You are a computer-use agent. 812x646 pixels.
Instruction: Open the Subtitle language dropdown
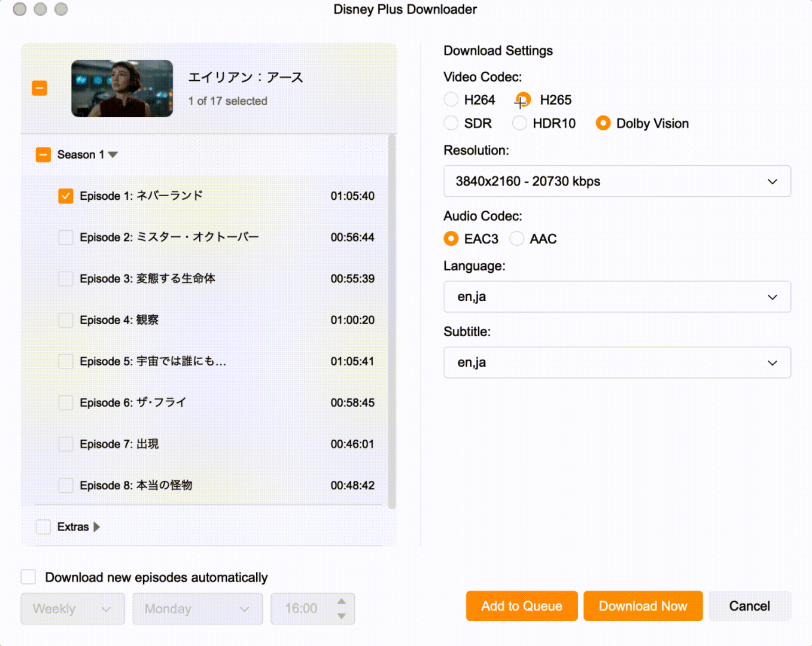(x=617, y=362)
